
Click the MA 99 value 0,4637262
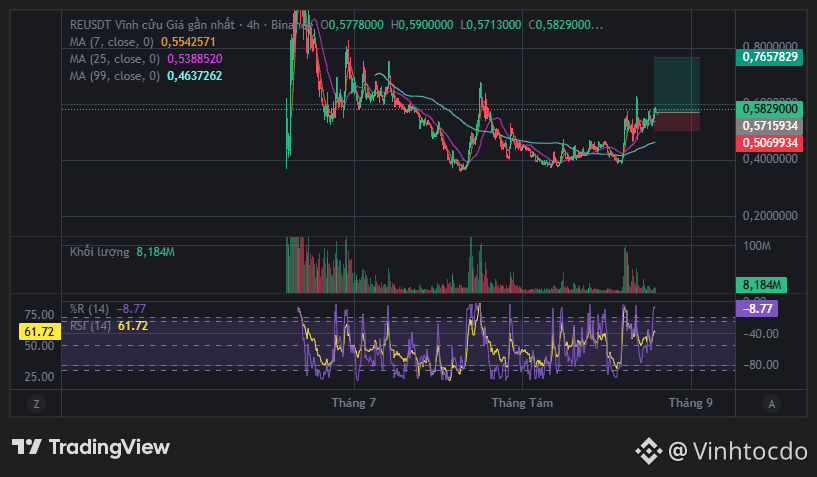click(195, 76)
